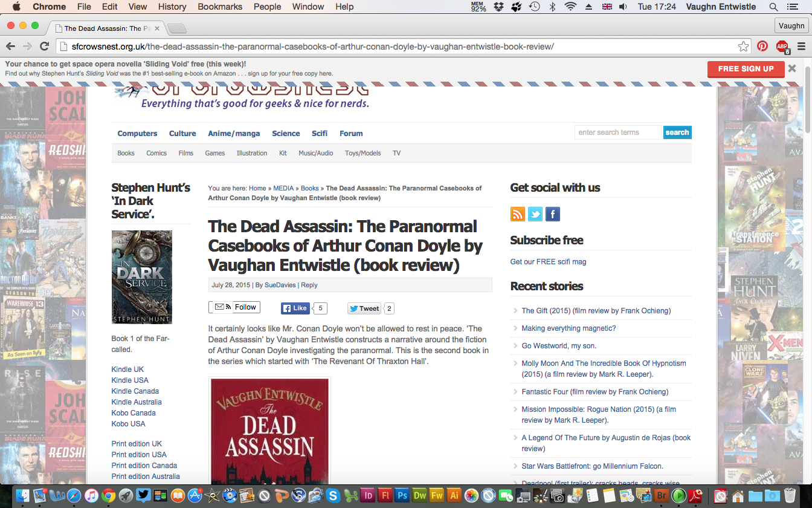Click the search button on the site

pyautogui.click(x=677, y=132)
